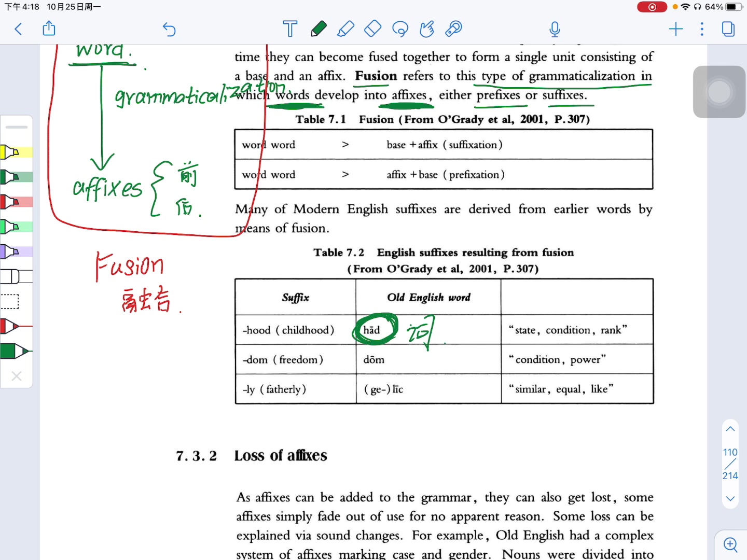The width and height of the screenshot is (747, 560).
Task: Open the zoom magnifier button
Action: 730,544
